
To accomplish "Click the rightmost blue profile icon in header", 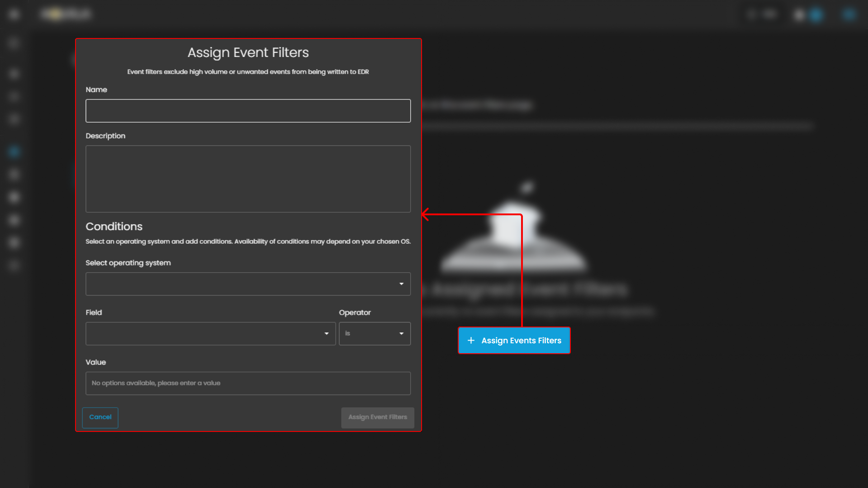I will [x=849, y=14].
